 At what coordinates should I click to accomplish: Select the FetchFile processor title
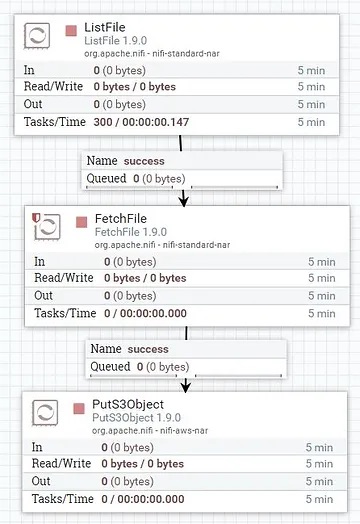coord(121,219)
